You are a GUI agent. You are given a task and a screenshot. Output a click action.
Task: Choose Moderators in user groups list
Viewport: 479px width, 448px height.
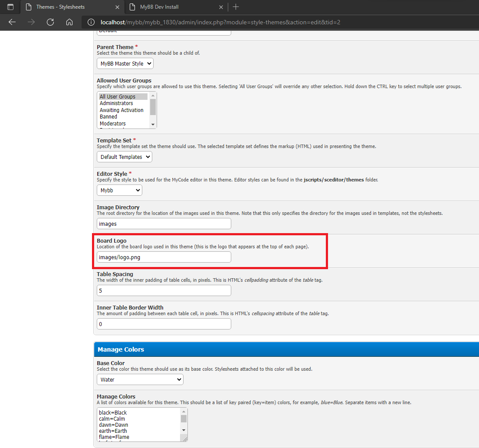[x=113, y=124]
